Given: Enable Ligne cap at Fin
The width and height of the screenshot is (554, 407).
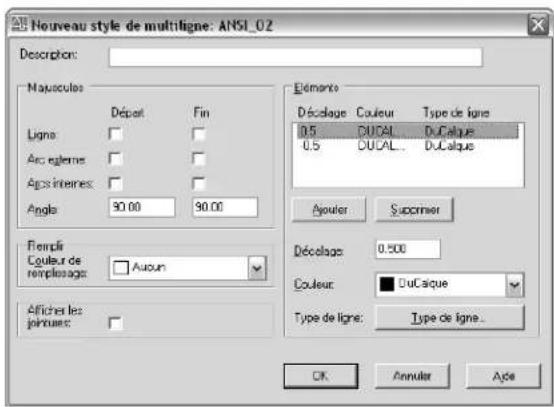Looking at the screenshot, I should coord(199,134).
